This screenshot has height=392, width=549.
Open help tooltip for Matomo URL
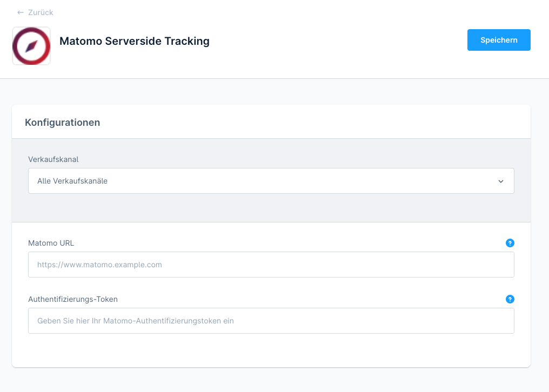510,243
